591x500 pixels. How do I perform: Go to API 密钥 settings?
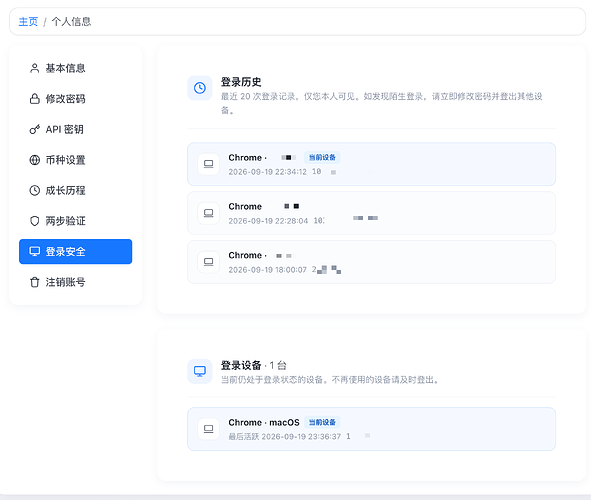pyautogui.click(x=75, y=129)
